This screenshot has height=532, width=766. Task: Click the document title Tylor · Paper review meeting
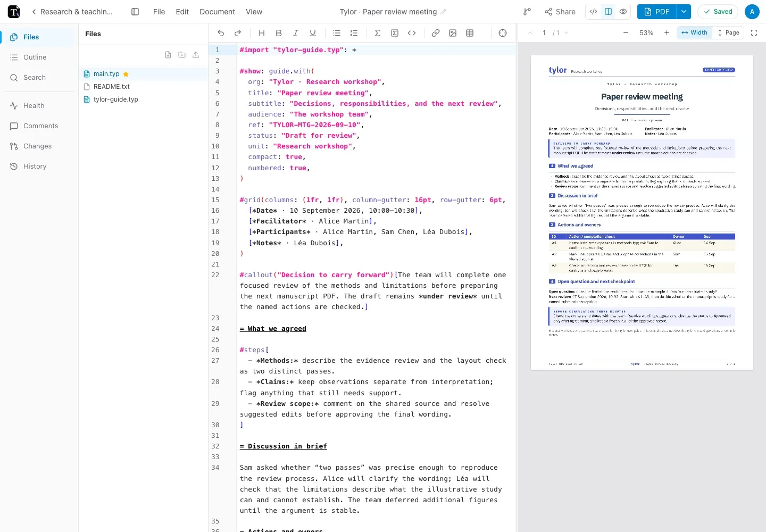click(x=388, y=12)
